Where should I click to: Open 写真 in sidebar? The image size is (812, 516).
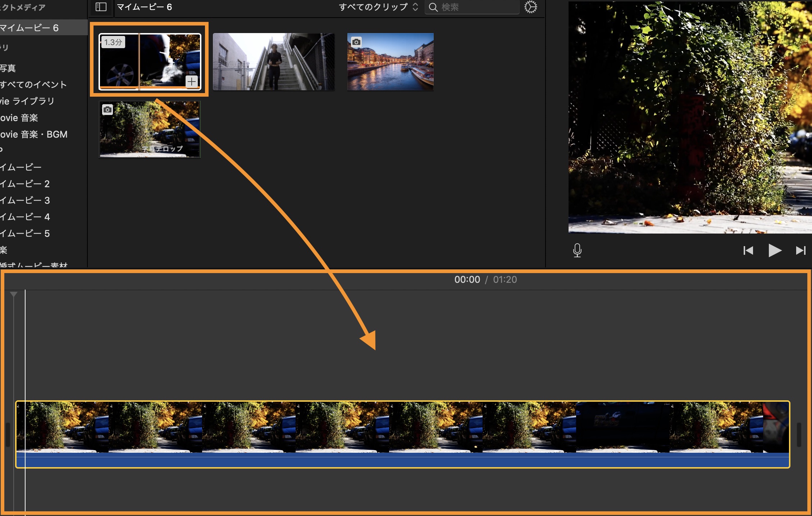tap(8, 68)
